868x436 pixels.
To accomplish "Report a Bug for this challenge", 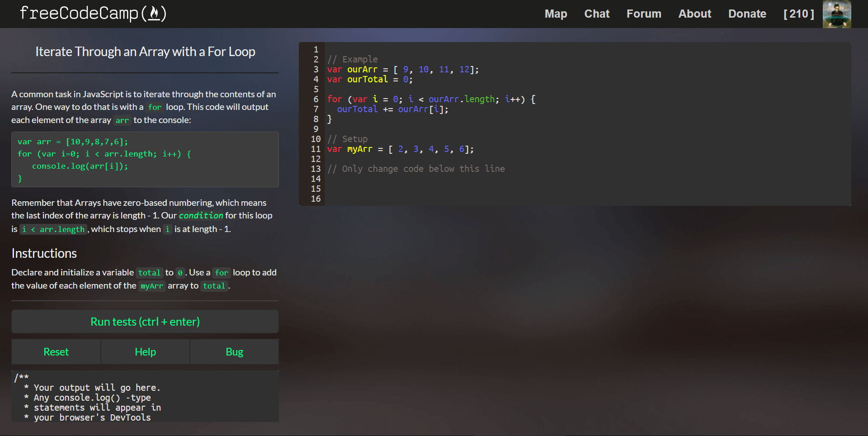I will 234,351.
